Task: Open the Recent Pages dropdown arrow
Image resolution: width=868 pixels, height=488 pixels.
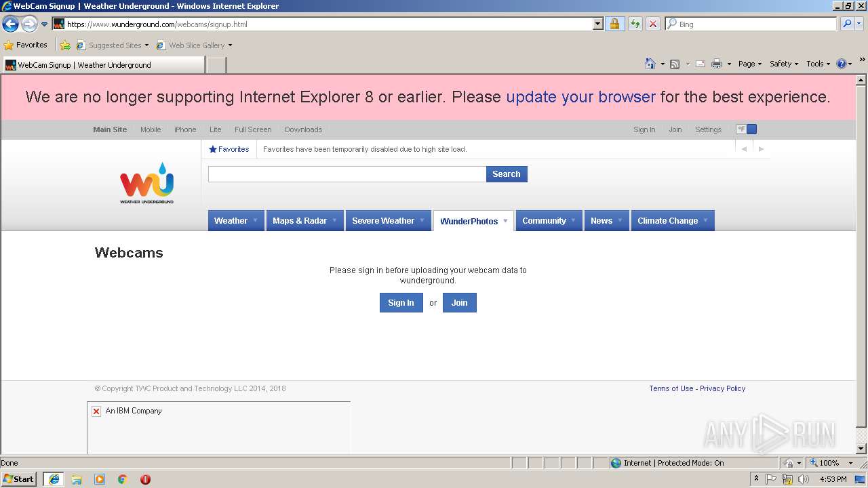Action: (44, 24)
